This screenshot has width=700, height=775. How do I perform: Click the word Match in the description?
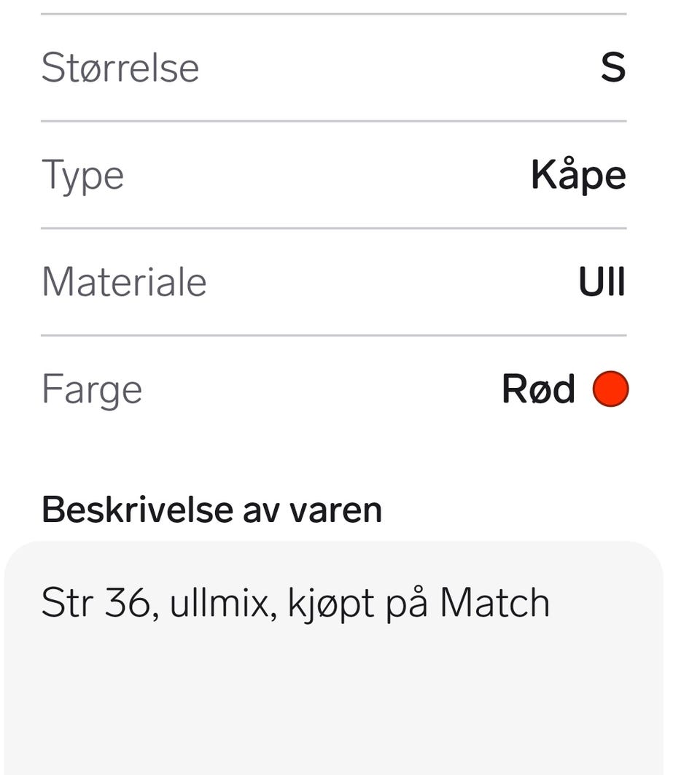494,603
